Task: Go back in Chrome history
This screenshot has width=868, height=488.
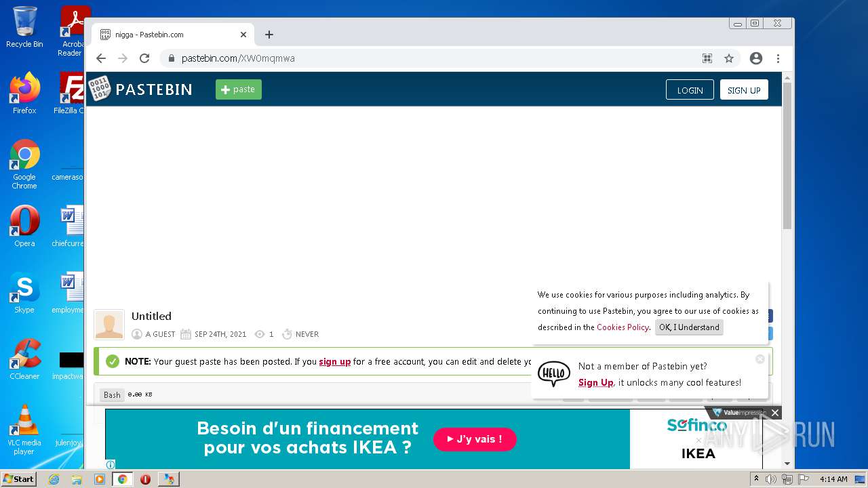Action: [101, 58]
